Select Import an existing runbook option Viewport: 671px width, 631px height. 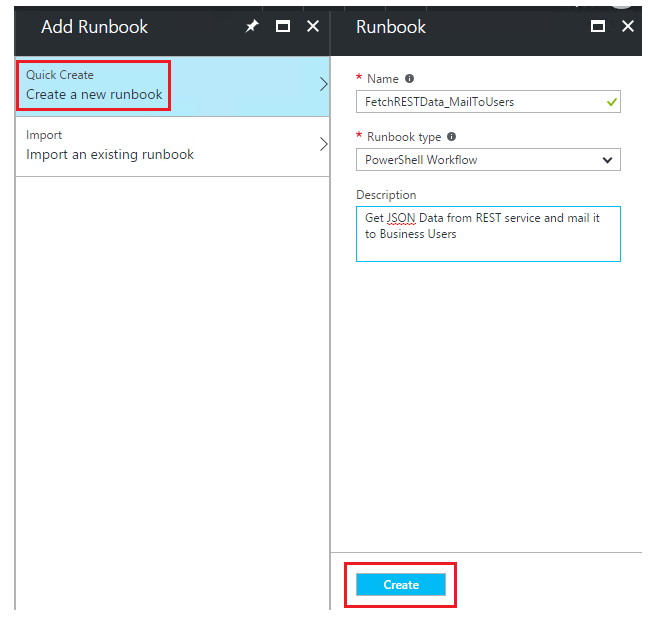pyautogui.click(x=172, y=146)
